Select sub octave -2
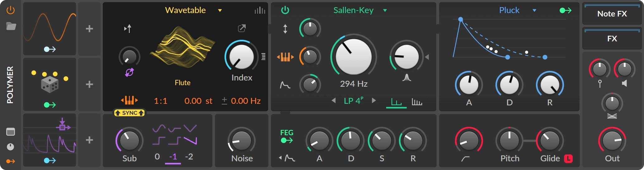Image resolution: width=644 pixels, height=170 pixels. [x=189, y=156]
